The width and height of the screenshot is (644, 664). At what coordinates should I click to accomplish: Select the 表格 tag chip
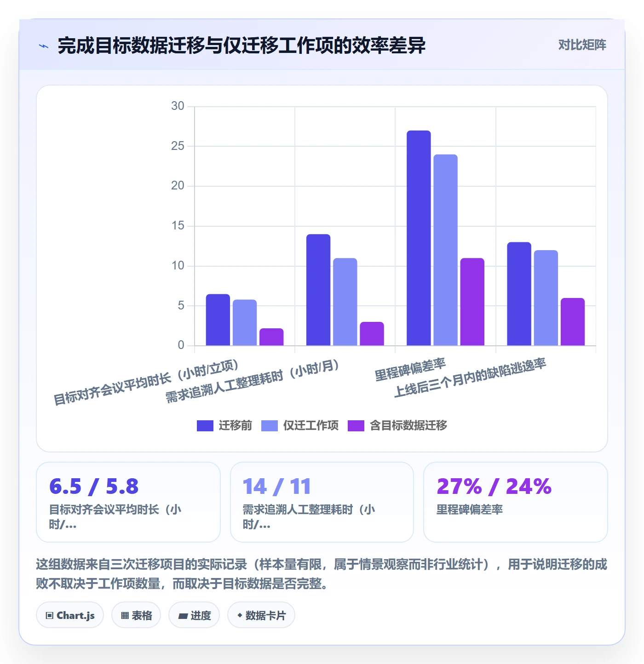click(x=136, y=615)
